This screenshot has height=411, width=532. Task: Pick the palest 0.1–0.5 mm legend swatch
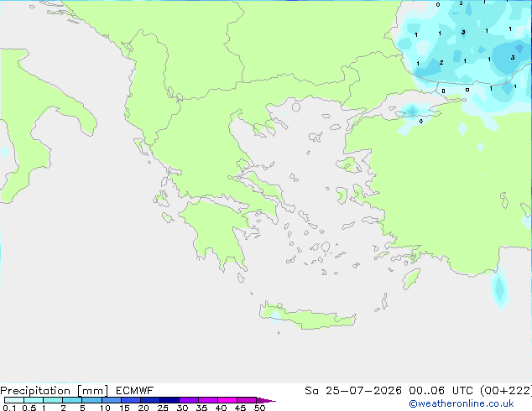click(14, 400)
